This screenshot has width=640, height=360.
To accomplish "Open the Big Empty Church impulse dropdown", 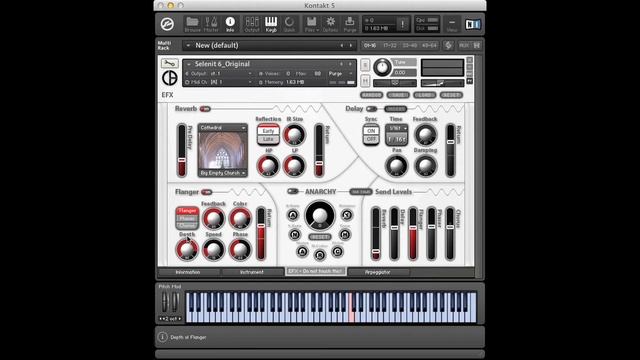I will [222, 173].
